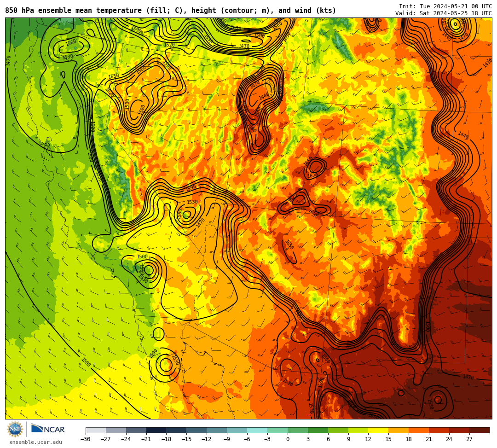Click the positive 6 colorbar tick label

click(328, 439)
